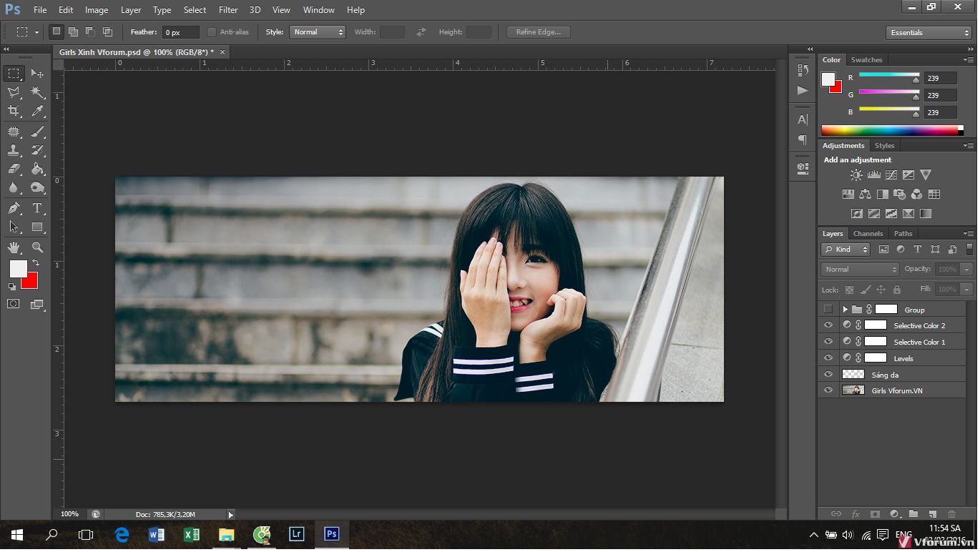This screenshot has width=980, height=552.
Task: Switch to the Channels tab
Action: [x=868, y=234]
